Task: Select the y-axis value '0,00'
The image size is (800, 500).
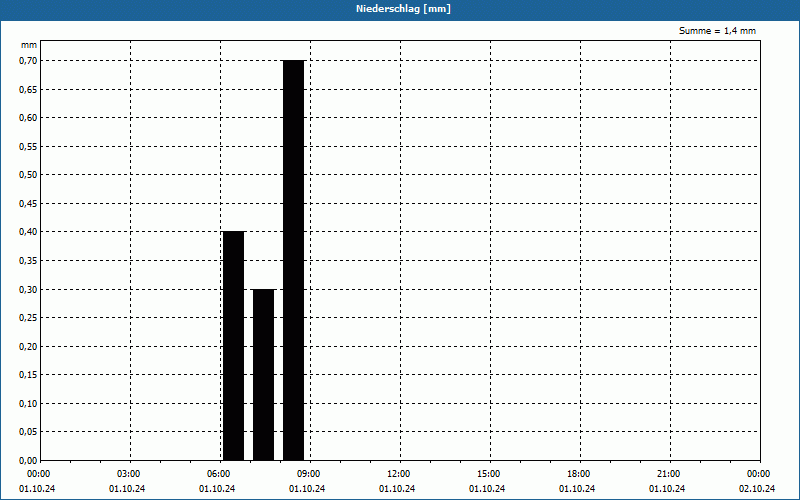Action: pos(28,460)
